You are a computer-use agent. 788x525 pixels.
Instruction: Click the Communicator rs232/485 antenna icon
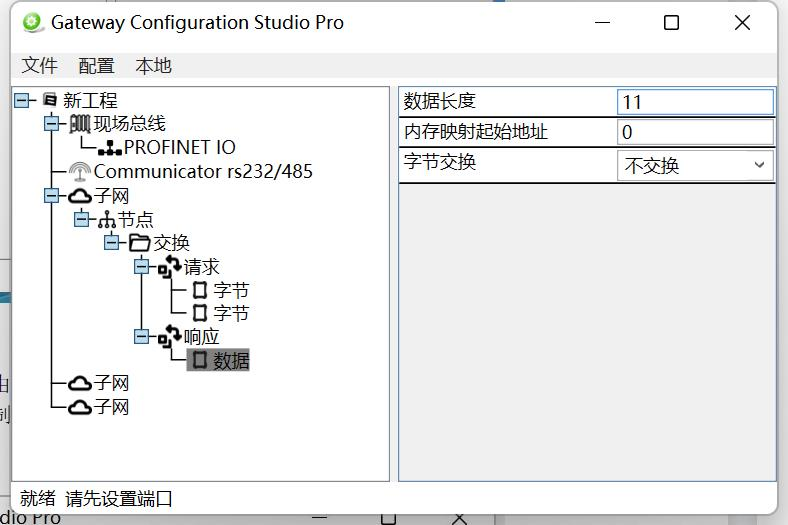(80, 171)
